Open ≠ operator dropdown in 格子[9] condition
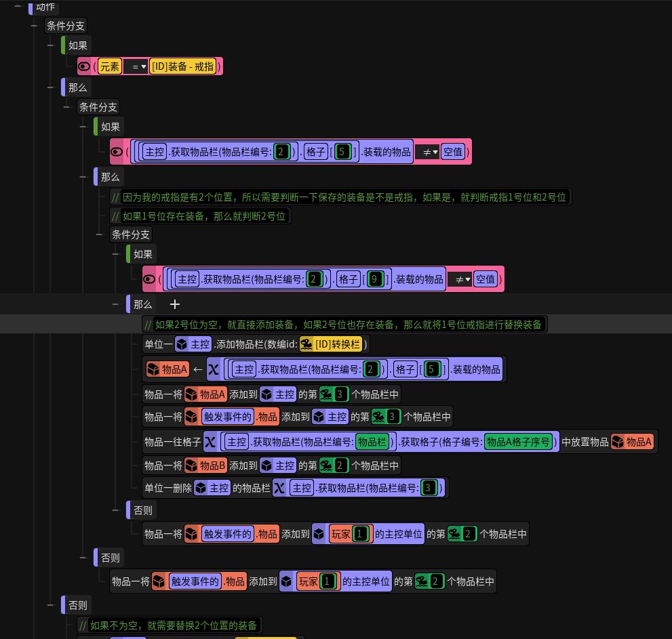The image size is (672, 639). tap(460, 280)
